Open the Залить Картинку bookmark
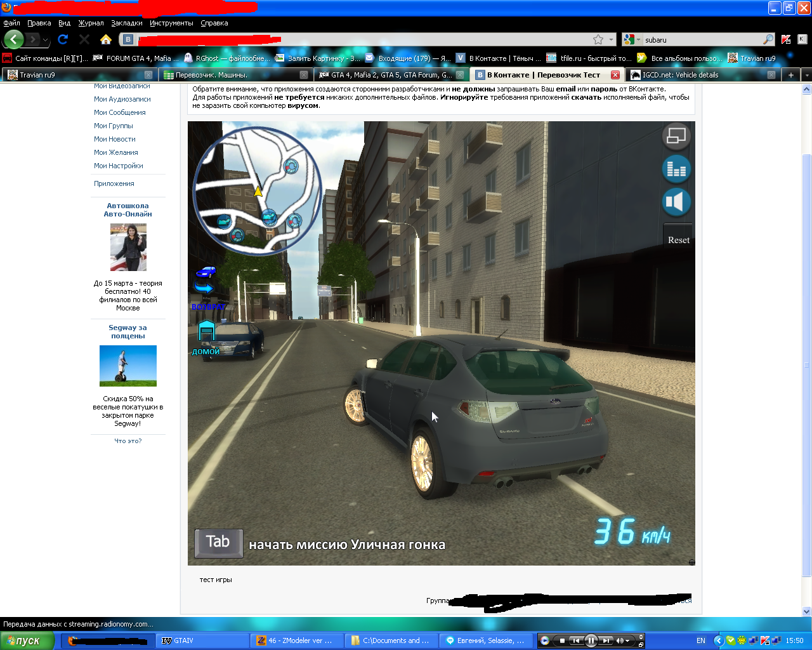The width and height of the screenshot is (812, 650). coord(318,58)
